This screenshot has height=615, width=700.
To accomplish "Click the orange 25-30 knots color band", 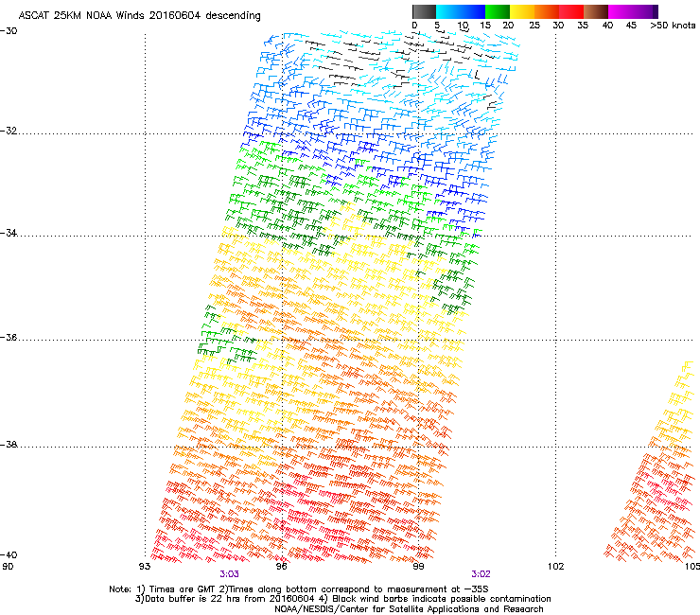I will (547, 11).
